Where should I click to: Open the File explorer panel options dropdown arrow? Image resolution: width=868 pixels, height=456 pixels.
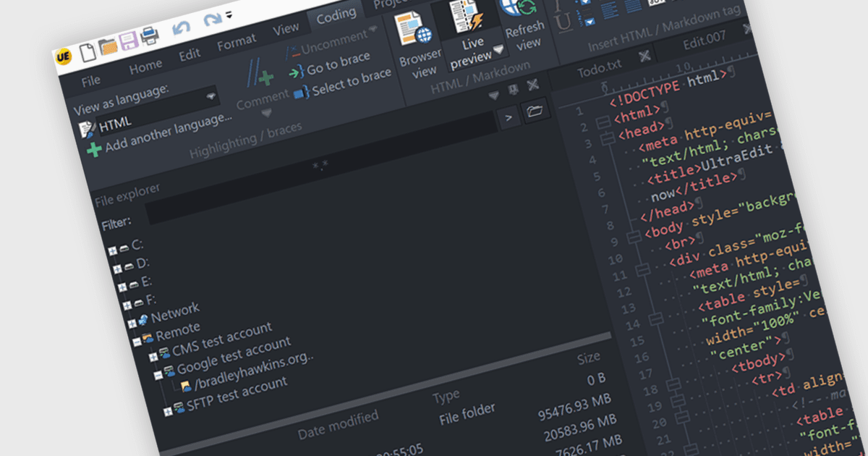495,95
